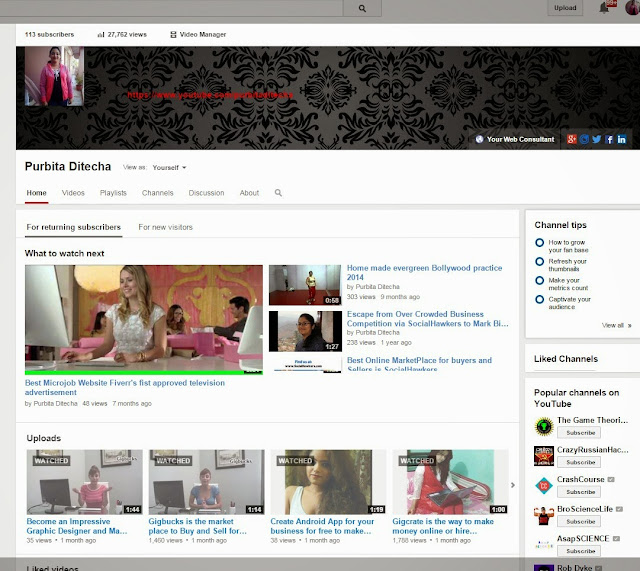Open the notifications bell
The image size is (640, 571).
[x=604, y=8]
